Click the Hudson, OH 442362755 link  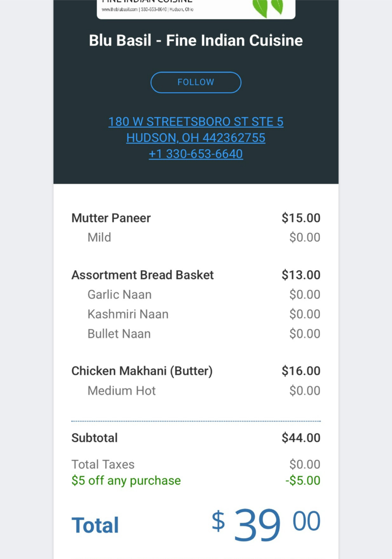196,138
